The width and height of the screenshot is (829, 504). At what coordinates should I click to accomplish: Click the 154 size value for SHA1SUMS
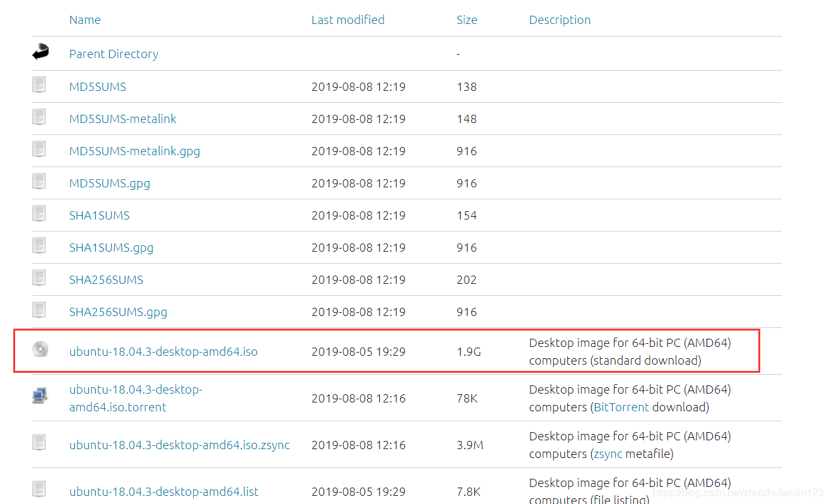tap(467, 216)
